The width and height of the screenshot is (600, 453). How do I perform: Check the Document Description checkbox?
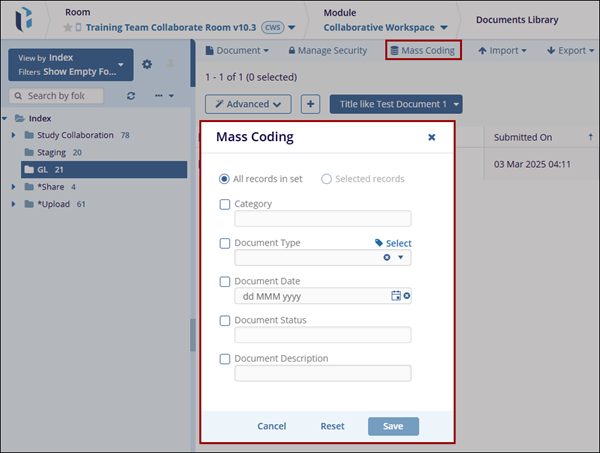click(x=225, y=358)
